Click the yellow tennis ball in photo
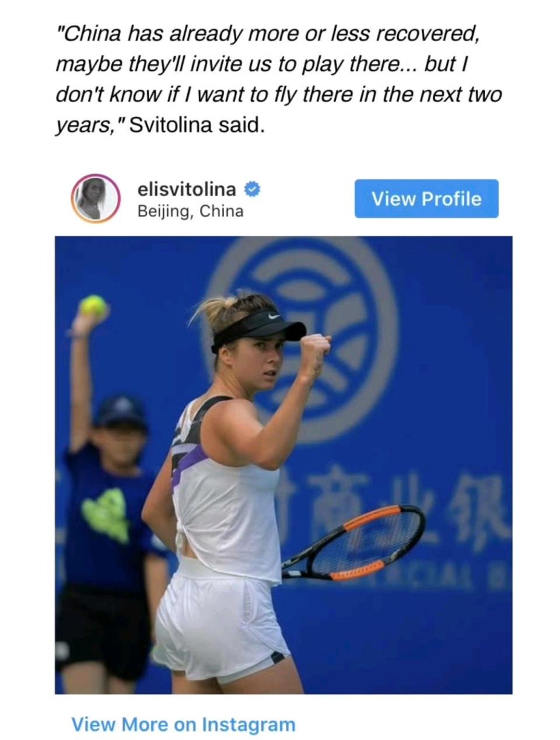The image size is (560, 740). 93,306
